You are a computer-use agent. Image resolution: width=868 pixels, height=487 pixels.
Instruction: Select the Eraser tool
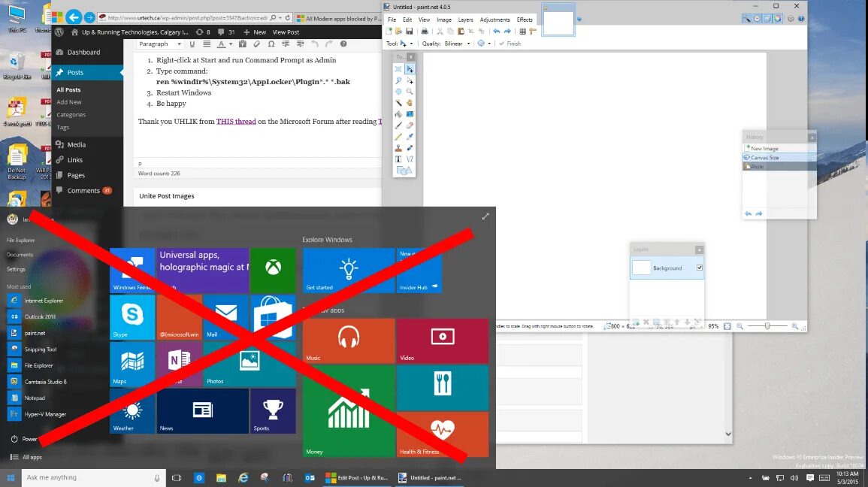410,125
